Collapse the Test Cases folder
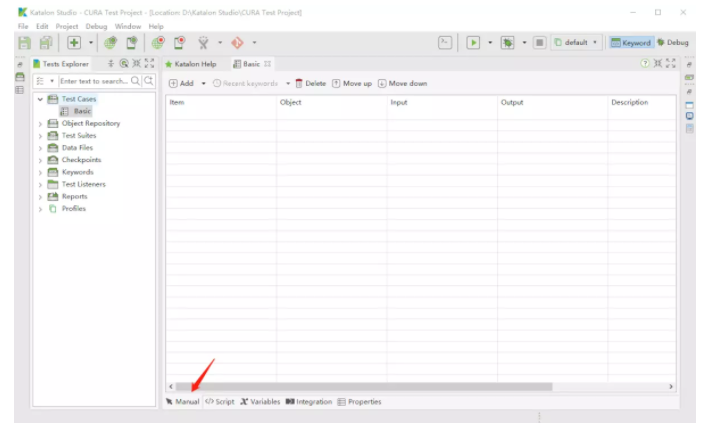Image resolution: width=711 pixels, height=435 pixels. tap(40, 99)
